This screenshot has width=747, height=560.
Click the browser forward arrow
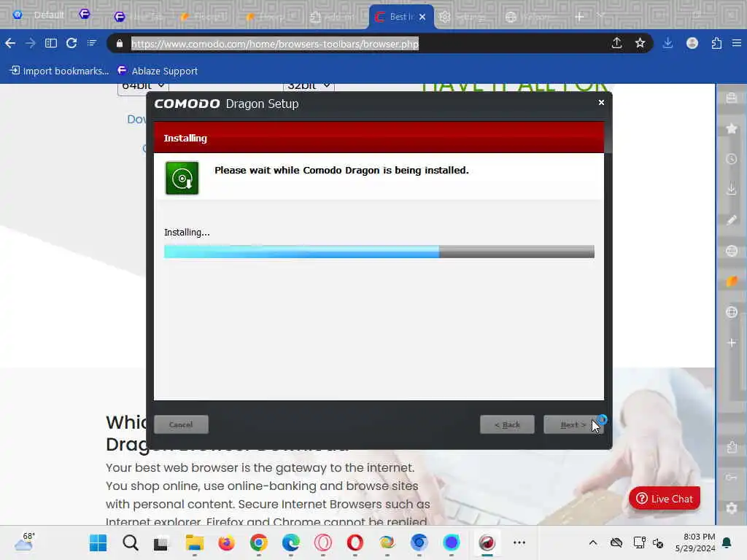pyautogui.click(x=31, y=43)
